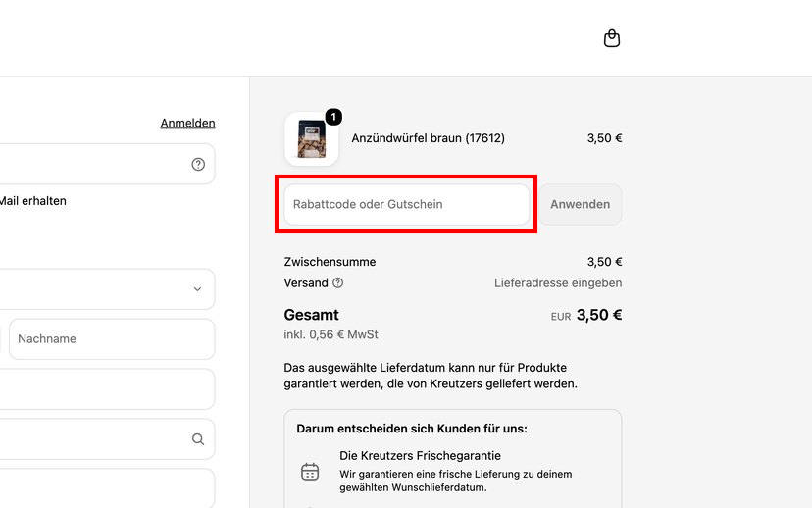Click the empty input field below Nachname
This screenshot has width=812, height=508.
click(x=107, y=389)
